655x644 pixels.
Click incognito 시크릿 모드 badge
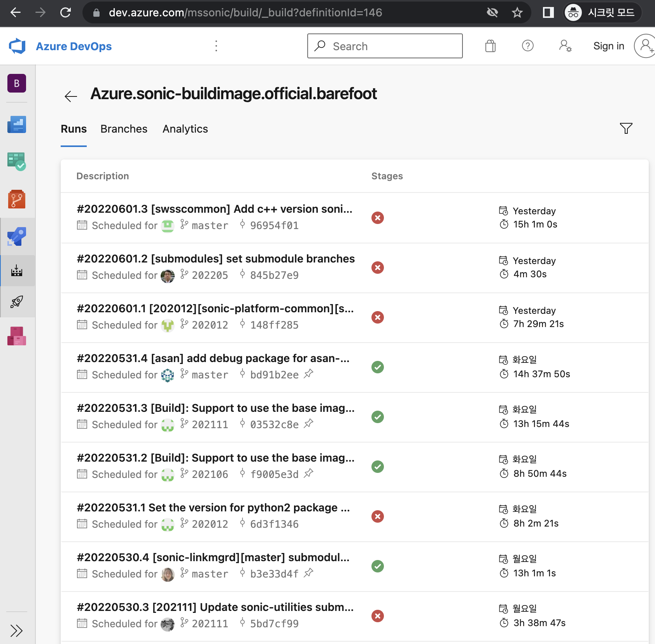point(602,13)
